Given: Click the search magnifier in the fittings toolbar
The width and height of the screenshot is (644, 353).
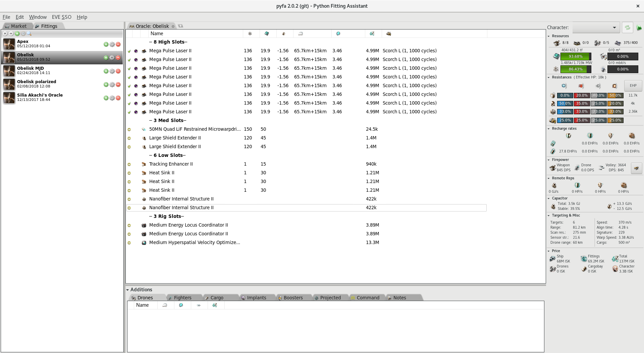Looking at the screenshot, I should tap(30, 34).
